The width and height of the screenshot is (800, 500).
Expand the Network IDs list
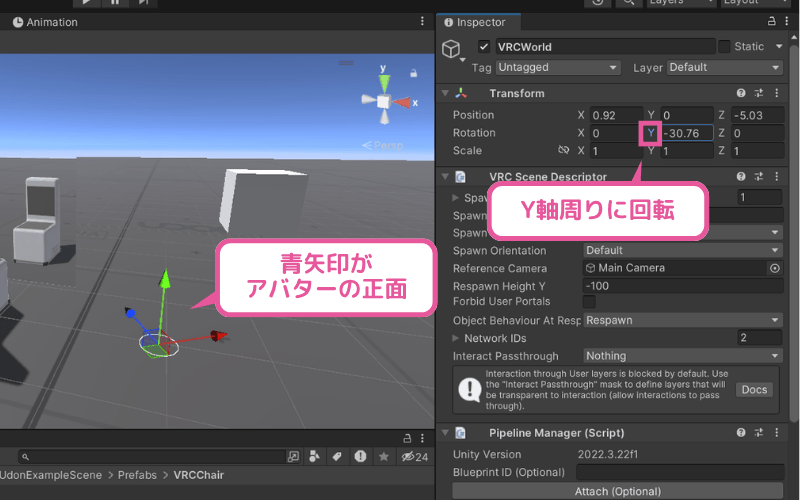(455, 338)
